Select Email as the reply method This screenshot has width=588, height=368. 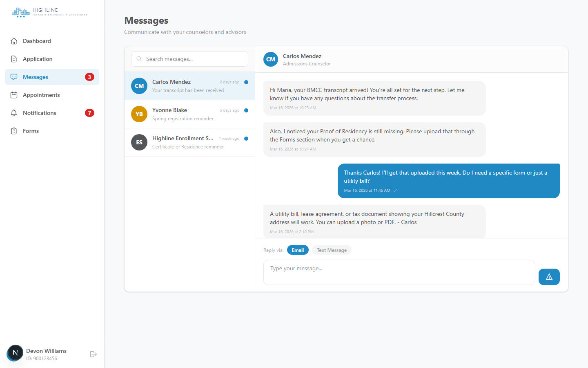tap(298, 250)
